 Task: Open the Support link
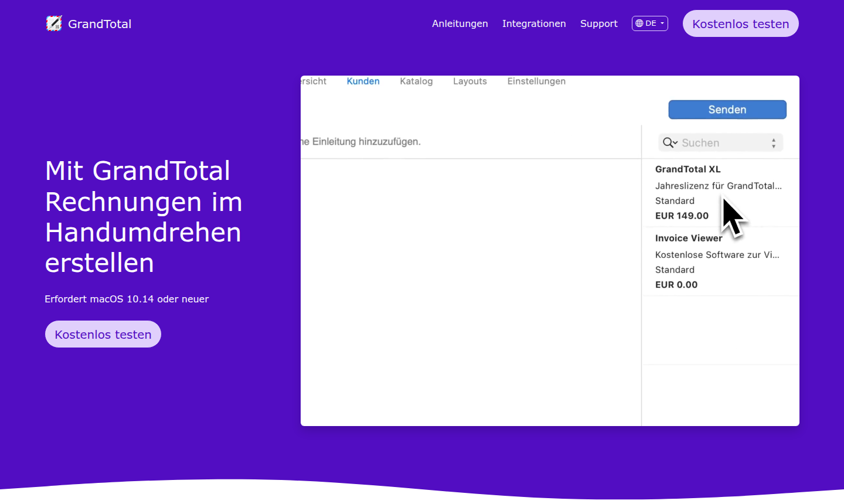point(598,23)
